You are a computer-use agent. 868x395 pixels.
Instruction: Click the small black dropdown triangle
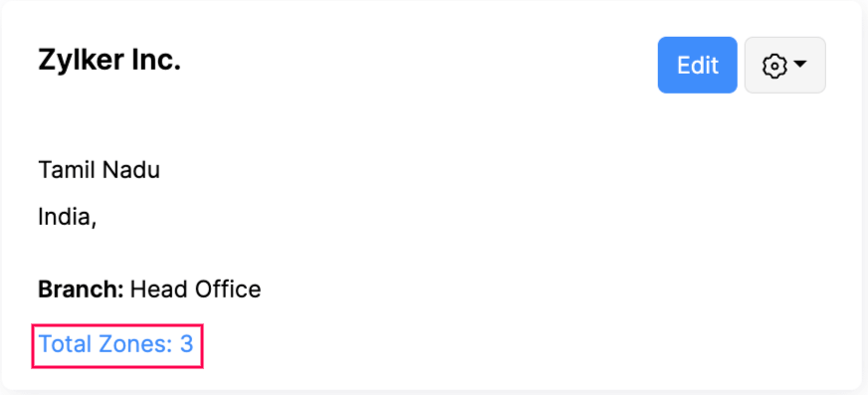pos(799,65)
